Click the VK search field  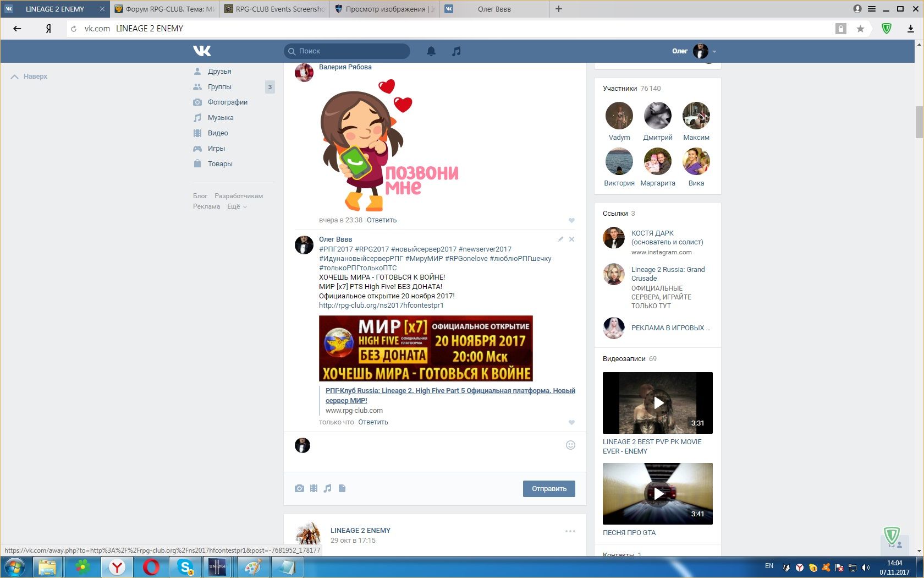point(347,51)
